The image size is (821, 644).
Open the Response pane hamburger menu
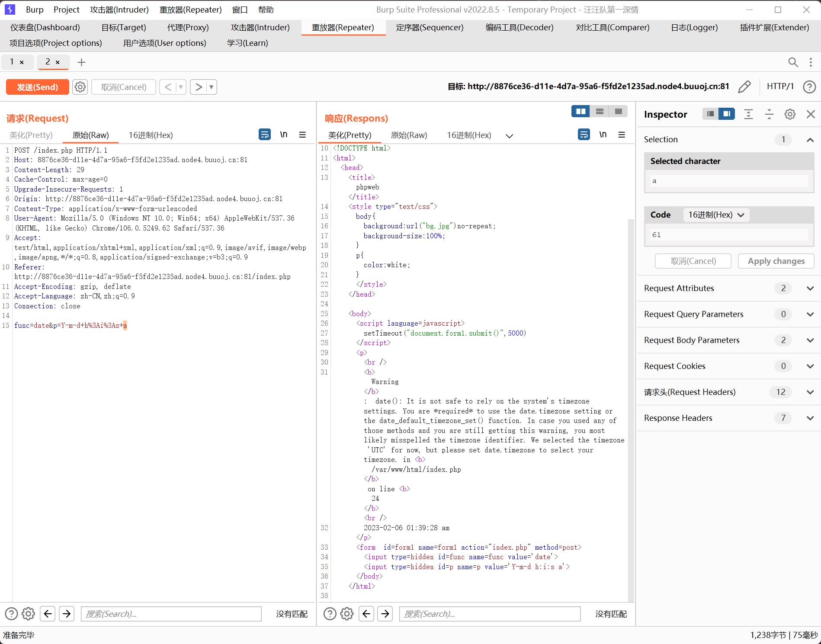click(x=622, y=135)
